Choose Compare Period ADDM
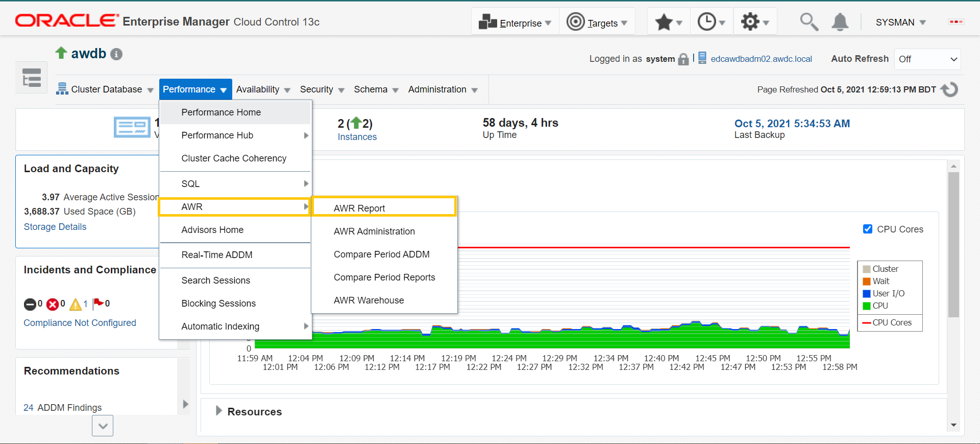The image size is (980, 444). click(x=384, y=254)
